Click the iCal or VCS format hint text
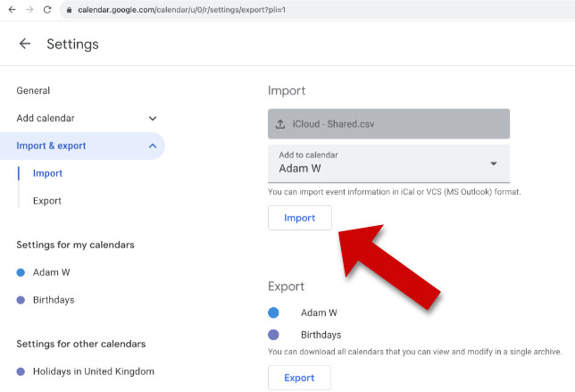This screenshot has width=575, height=392. coord(395,192)
